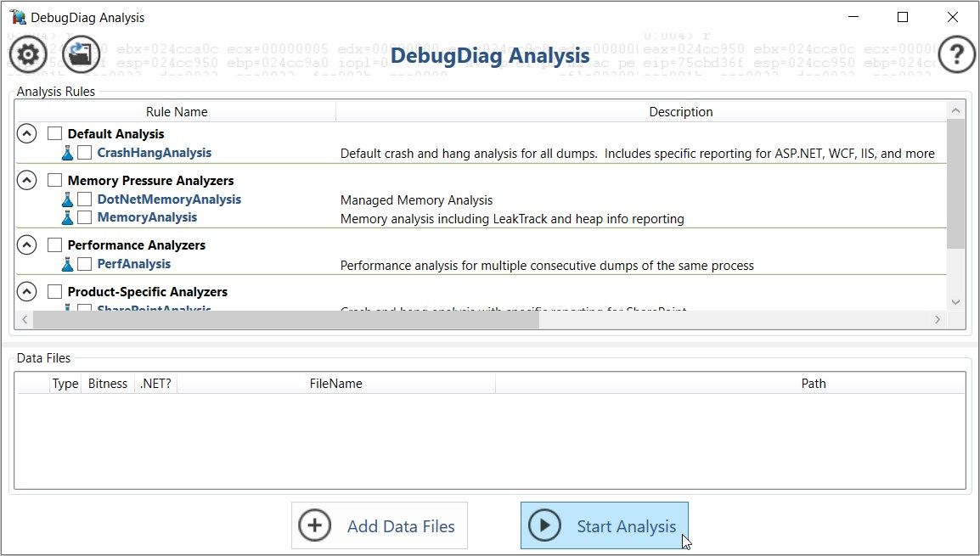Collapse the Product-Specific Analyzers group
980x556 pixels.
pyautogui.click(x=26, y=291)
